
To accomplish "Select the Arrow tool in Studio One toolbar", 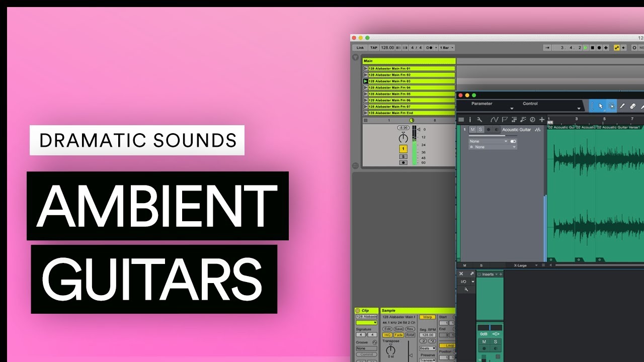I will pos(601,106).
